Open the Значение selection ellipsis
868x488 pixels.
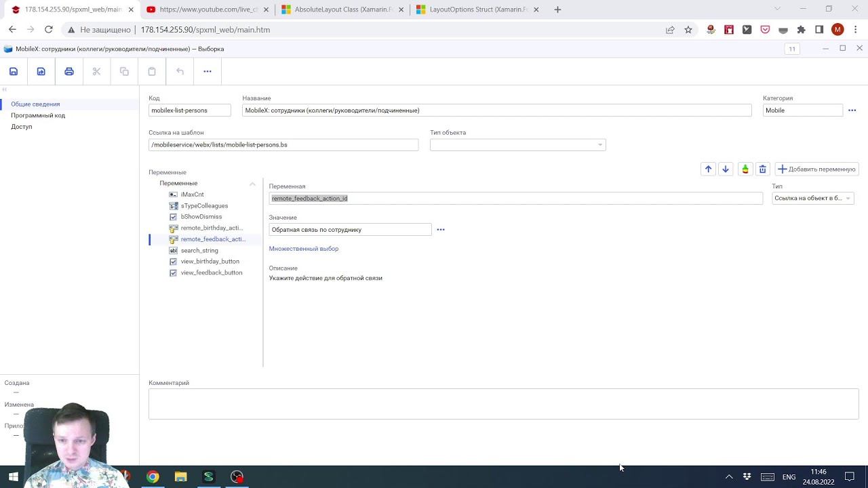point(441,230)
